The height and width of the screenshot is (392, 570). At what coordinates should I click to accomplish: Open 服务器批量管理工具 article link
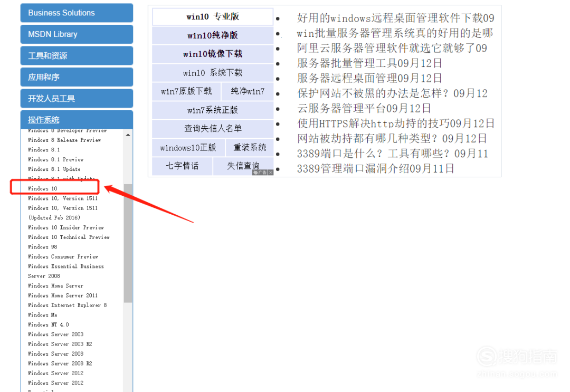tap(369, 63)
